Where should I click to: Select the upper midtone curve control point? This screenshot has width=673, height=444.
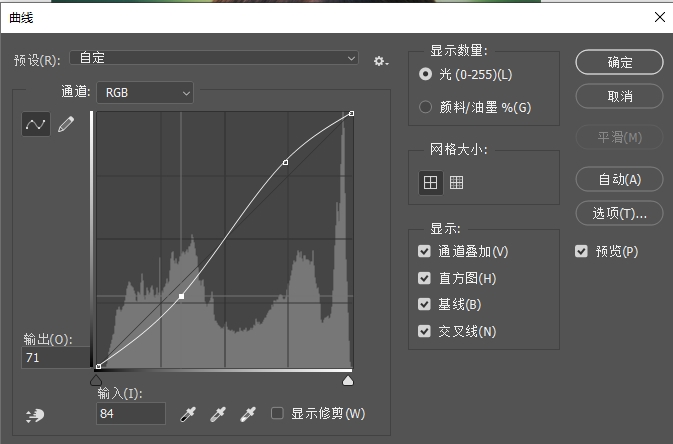(x=285, y=162)
